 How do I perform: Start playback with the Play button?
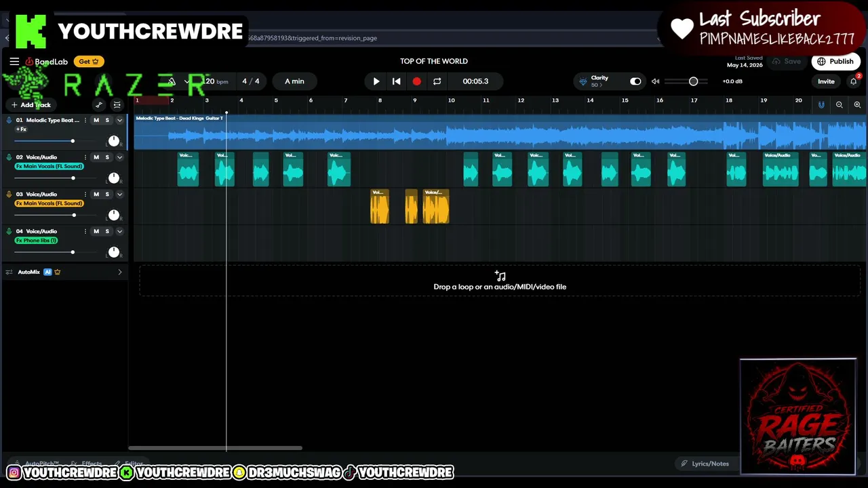[x=376, y=81]
